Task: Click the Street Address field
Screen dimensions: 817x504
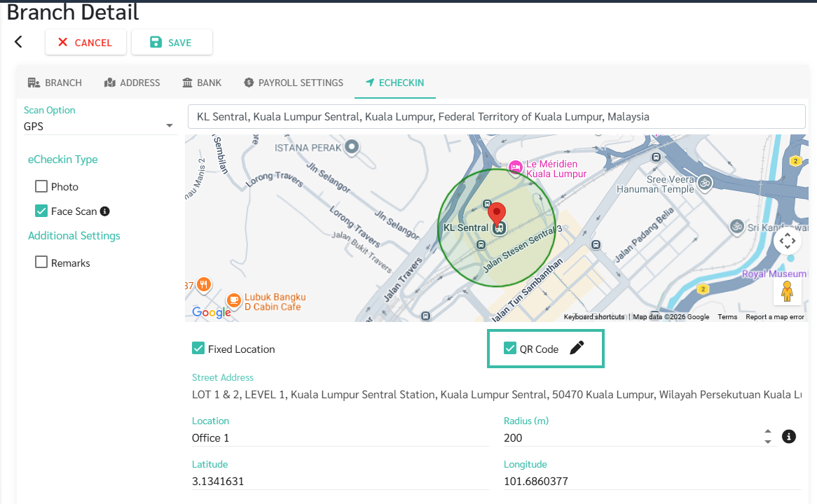Action: [x=497, y=394]
